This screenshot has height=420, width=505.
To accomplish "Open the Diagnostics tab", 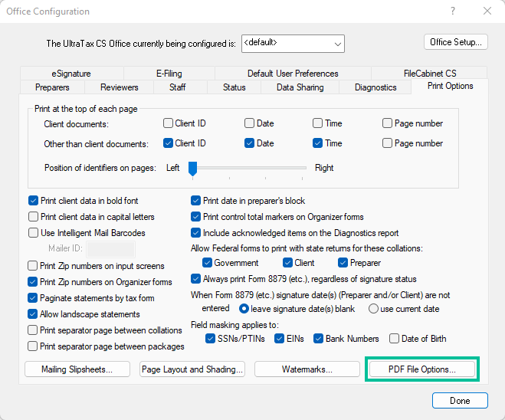I will pyautogui.click(x=375, y=87).
